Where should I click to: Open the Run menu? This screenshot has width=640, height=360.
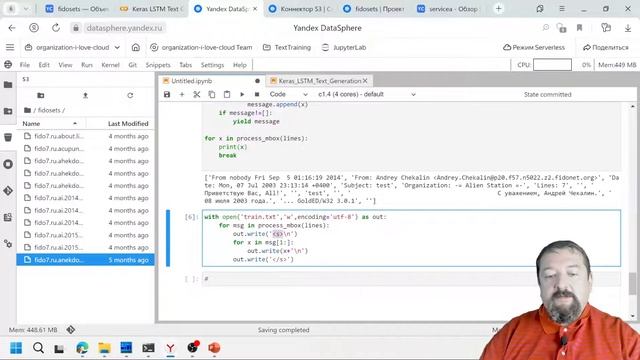click(x=87, y=65)
